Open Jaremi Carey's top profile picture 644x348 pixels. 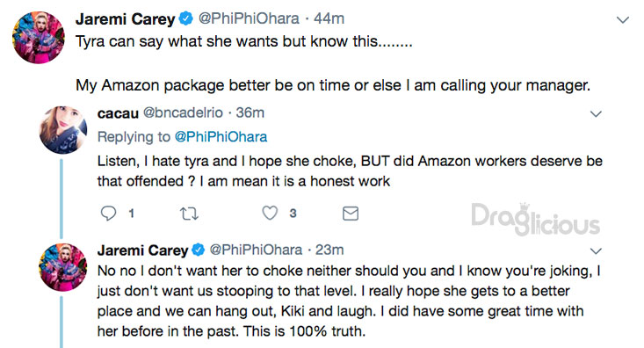(39, 38)
